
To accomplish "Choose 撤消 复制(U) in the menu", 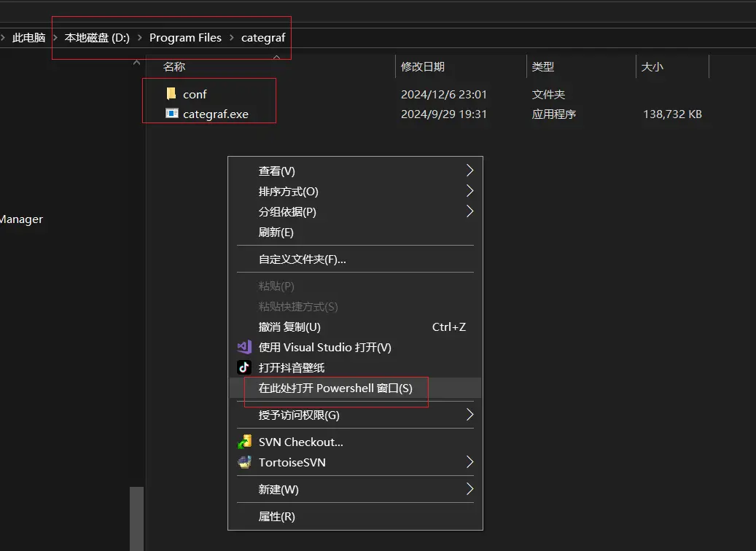I will pos(289,327).
